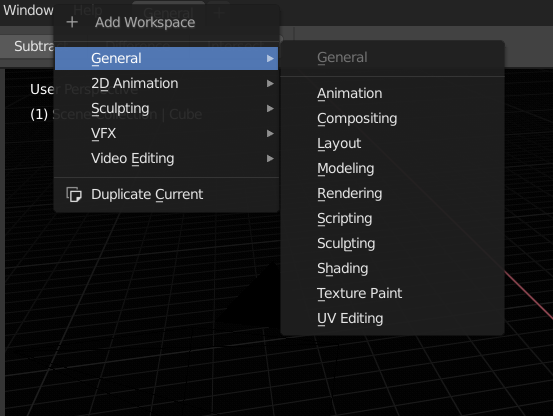Add the Rendering workspace
553x416 pixels.
coord(393,194)
